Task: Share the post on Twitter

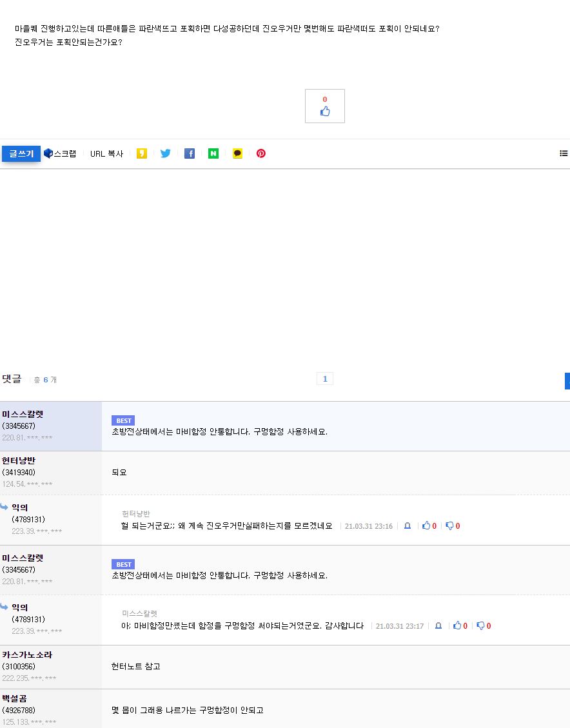Action: [x=166, y=153]
